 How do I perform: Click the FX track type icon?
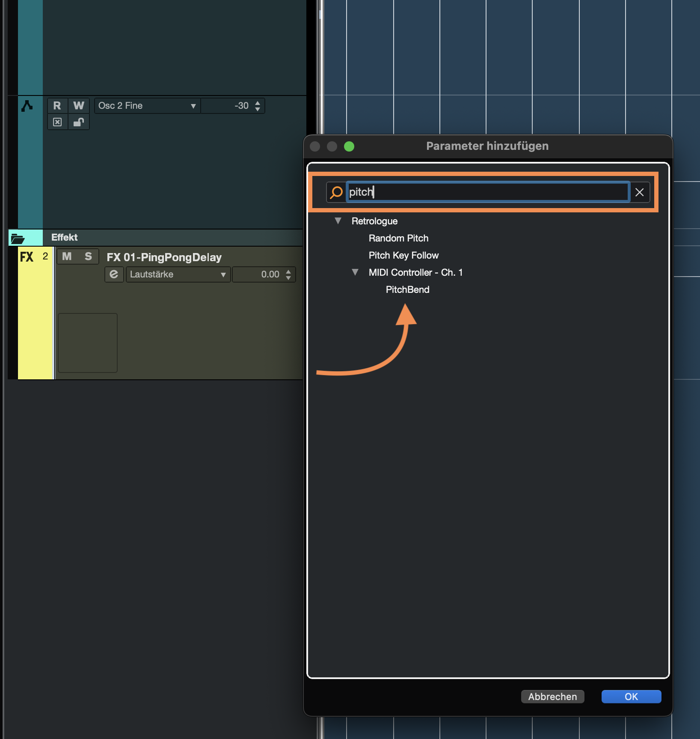pyautogui.click(x=27, y=257)
